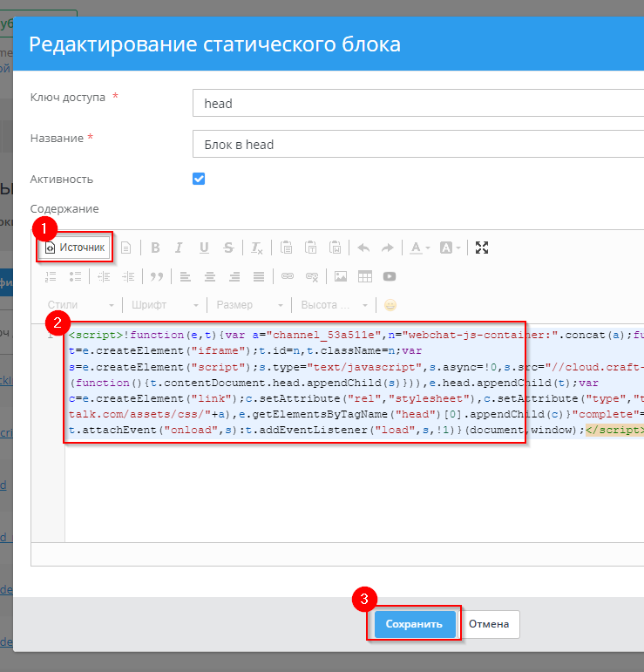
Task: Click the insert link icon
Action: [x=287, y=276]
